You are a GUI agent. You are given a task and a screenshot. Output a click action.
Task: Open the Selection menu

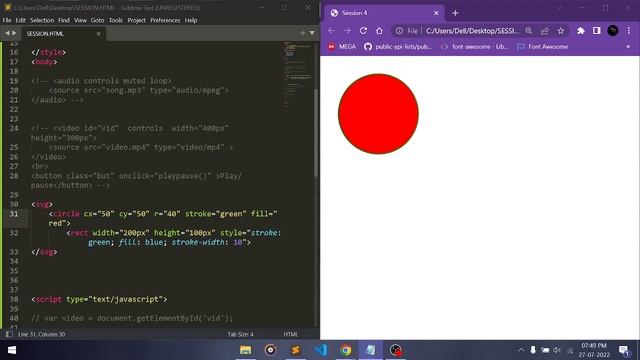coord(42,20)
